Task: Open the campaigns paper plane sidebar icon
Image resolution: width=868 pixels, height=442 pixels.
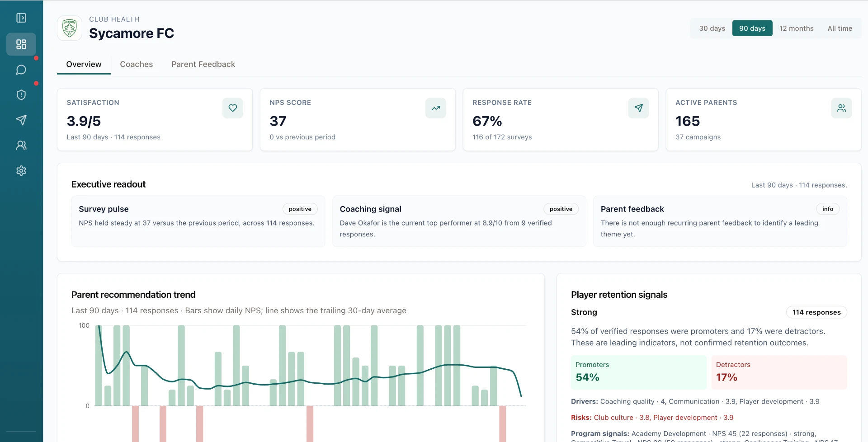Action: [21, 120]
